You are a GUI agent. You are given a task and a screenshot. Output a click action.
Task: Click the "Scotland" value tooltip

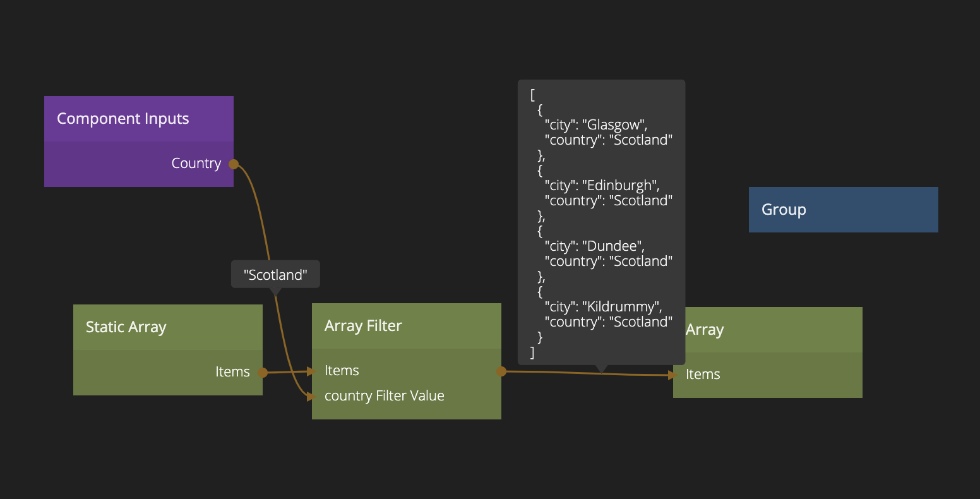(x=275, y=275)
